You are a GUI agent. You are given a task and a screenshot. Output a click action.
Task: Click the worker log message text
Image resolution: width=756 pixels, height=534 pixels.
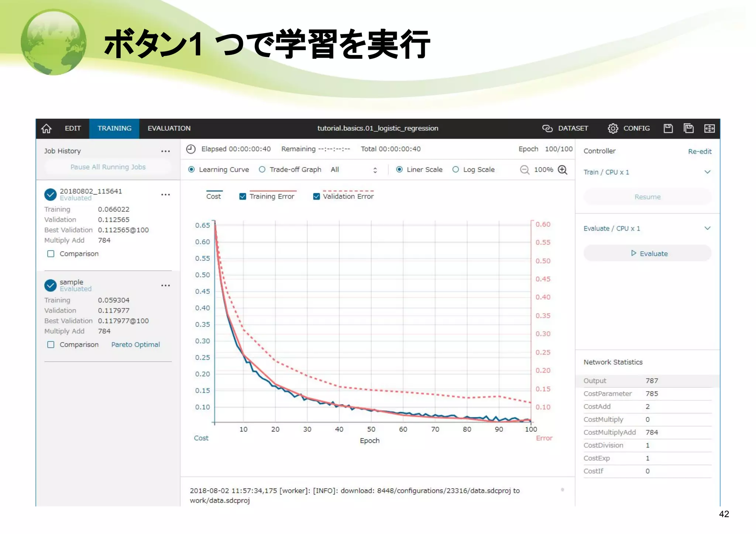point(355,496)
